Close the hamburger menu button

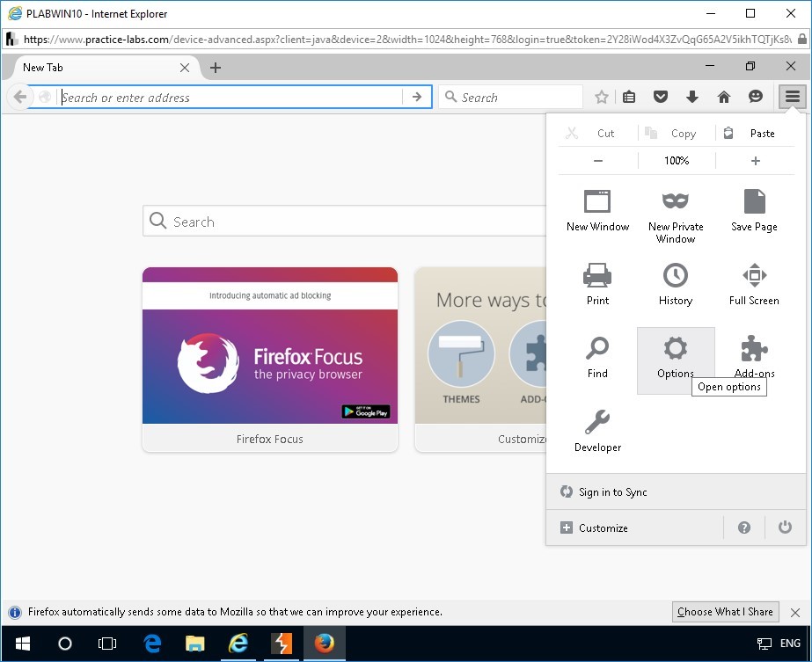pos(793,98)
